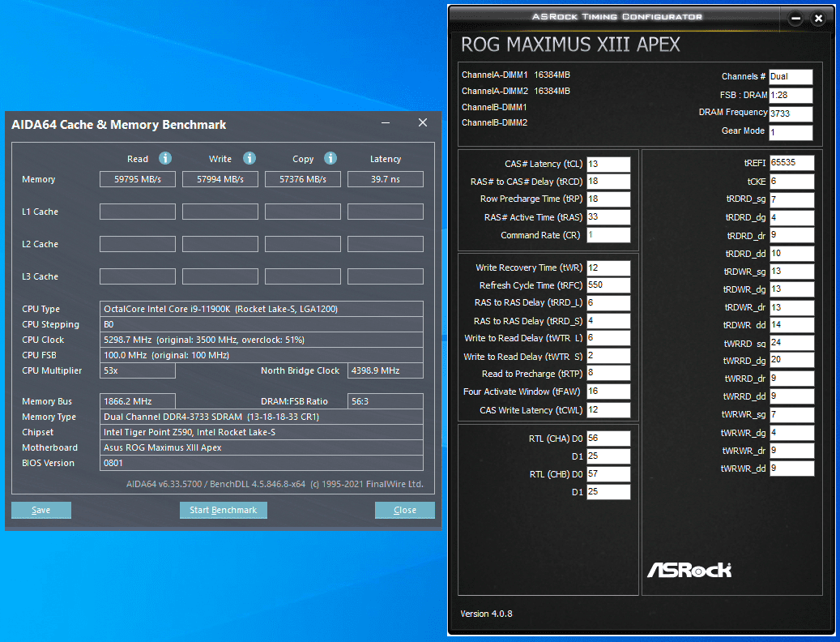Select the tRDWR_dd value field
Image resolution: width=840 pixels, height=642 pixels.
click(x=791, y=325)
